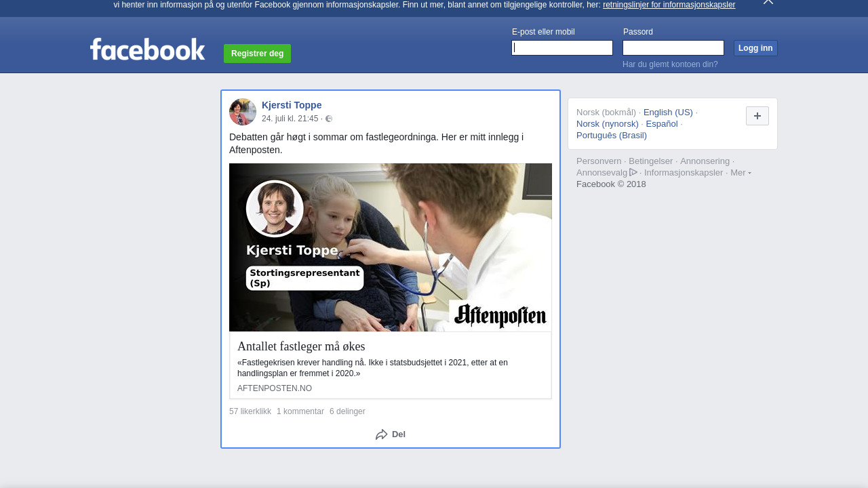Image resolution: width=868 pixels, height=488 pixels.
Task: Share the post with the Del button
Action: [x=391, y=434]
